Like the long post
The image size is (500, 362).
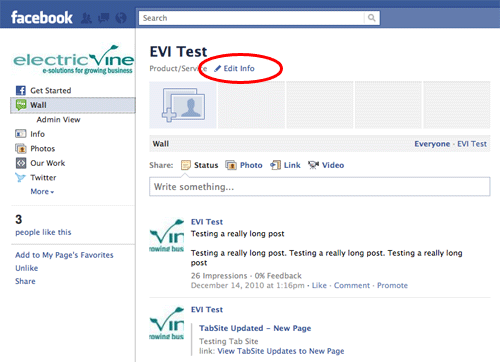pyautogui.click(x=319, y=285)
